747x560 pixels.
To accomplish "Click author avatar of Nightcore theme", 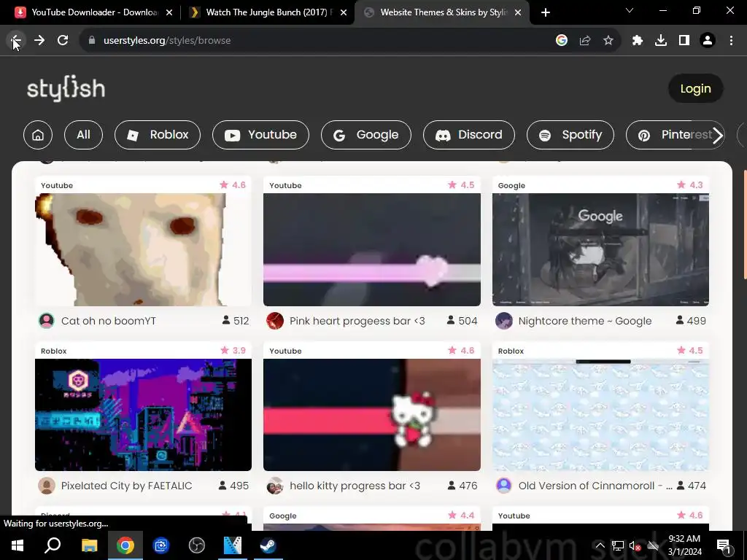I will tap(504, 321).
